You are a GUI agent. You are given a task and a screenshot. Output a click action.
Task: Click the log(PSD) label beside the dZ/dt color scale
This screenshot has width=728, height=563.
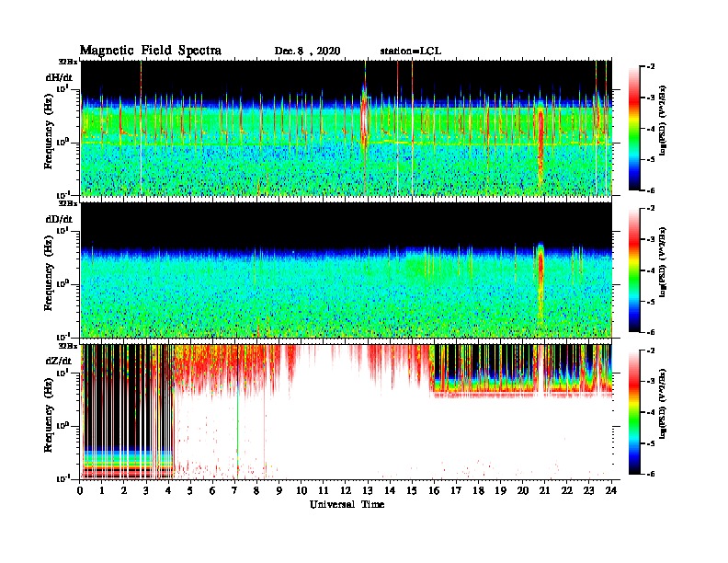pyautogui.click(x=663, y=404)
